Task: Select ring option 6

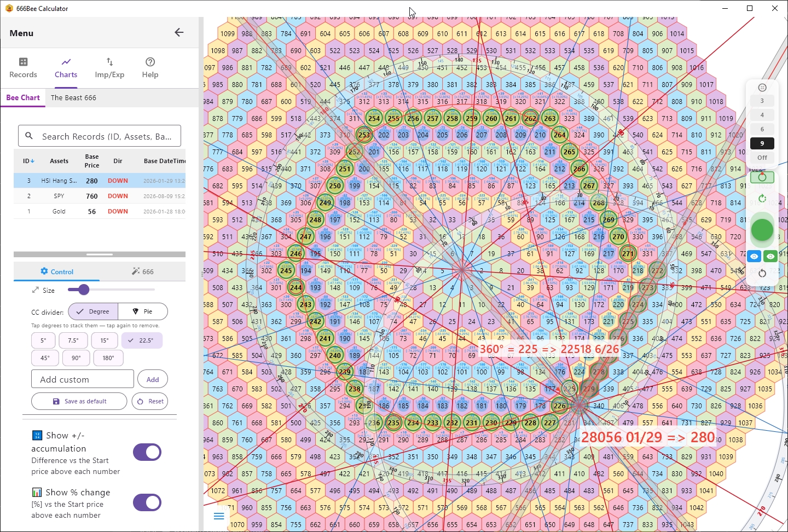Action: coord(762,129)
